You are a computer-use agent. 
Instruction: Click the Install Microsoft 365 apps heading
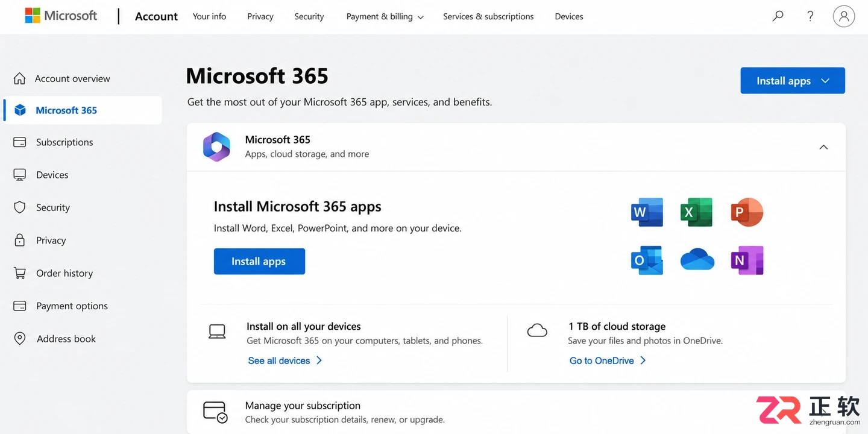click(x=297, y=207)
